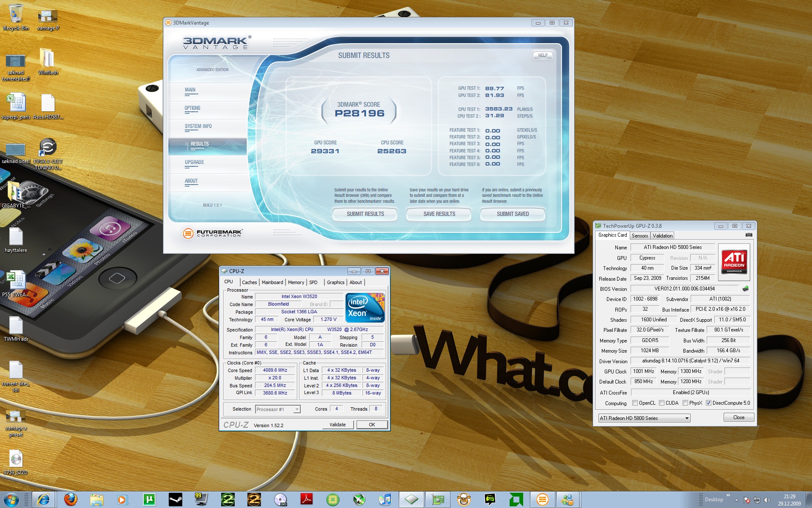
Task: Open the DVD disc taskbar icon
Action: point(280,500)
